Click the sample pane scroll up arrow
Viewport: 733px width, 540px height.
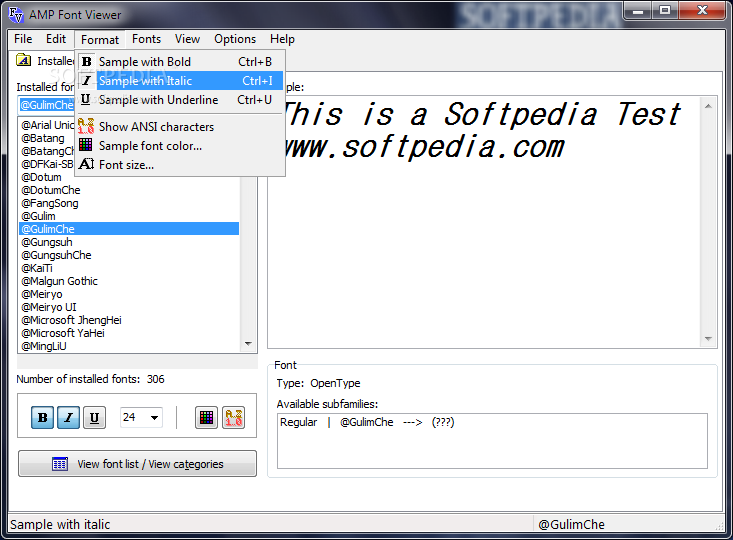(708, 106)
